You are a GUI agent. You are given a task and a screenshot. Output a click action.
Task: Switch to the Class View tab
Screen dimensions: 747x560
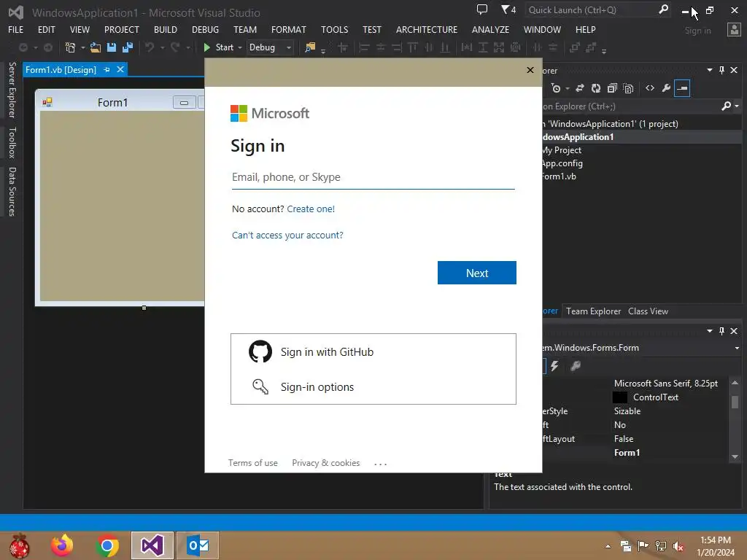[x=648, y=311]
